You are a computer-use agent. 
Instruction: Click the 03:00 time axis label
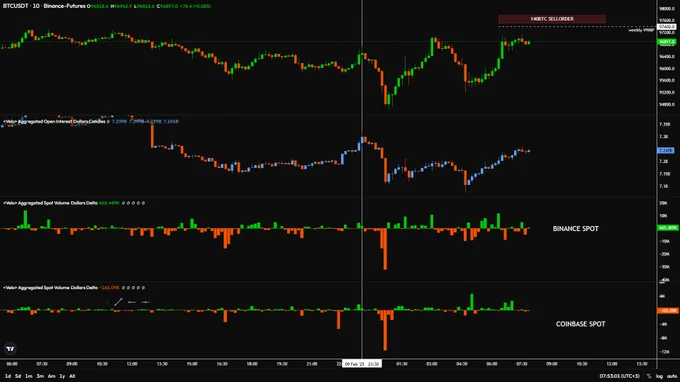(432, 364)
